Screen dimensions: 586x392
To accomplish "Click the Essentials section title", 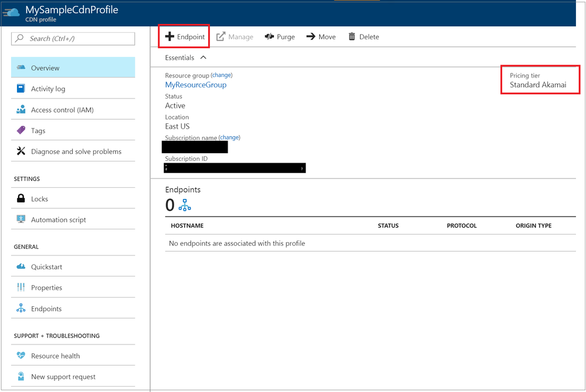I will [x=179, y=58].
